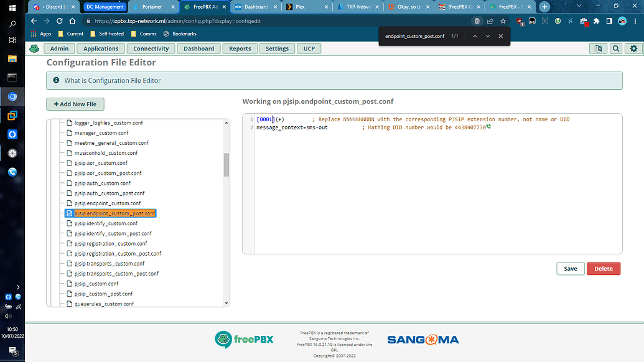The width and height of the screenshot is (644, 362).
Task: Open the Bookmarks folder on bookmarks bar
Action: tap(180, 34)
